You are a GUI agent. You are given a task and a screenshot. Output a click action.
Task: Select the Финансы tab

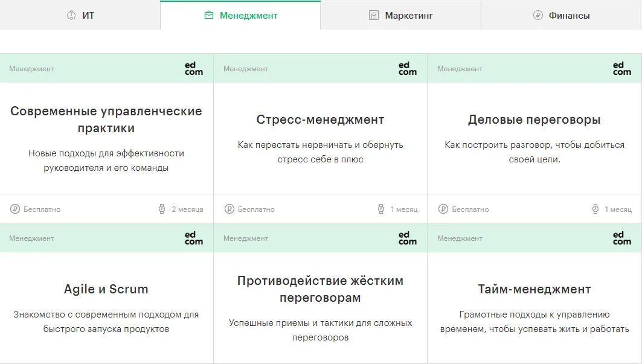click(561, 16)
